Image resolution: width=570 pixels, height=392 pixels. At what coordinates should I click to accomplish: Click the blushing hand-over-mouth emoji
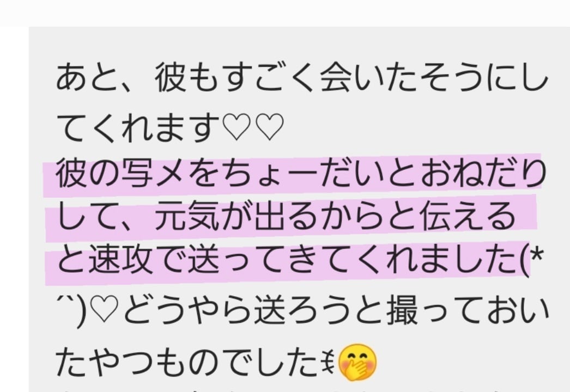tap(357, 362)
